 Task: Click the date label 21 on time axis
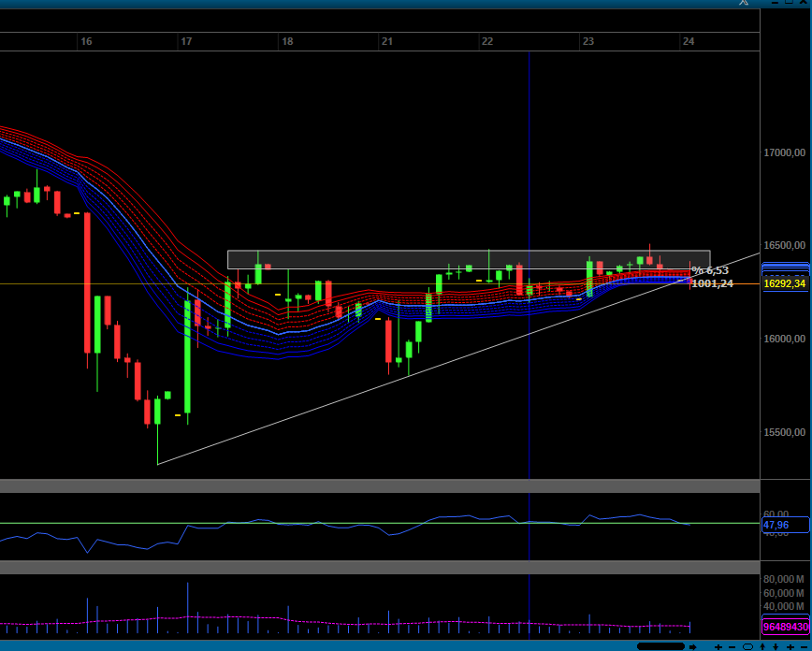tap(386, 41)
